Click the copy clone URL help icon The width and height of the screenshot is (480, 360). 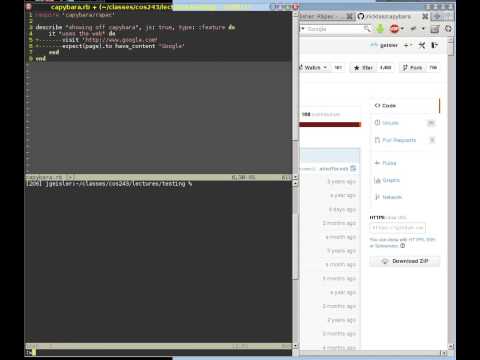pyautogui.click(x=402, y=246)
